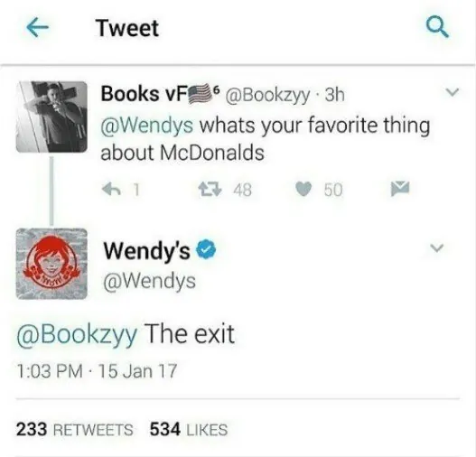Send Bookzyy tweet via direct message
This screenshot has width=476, height=457.
click(x=400, y=189)
